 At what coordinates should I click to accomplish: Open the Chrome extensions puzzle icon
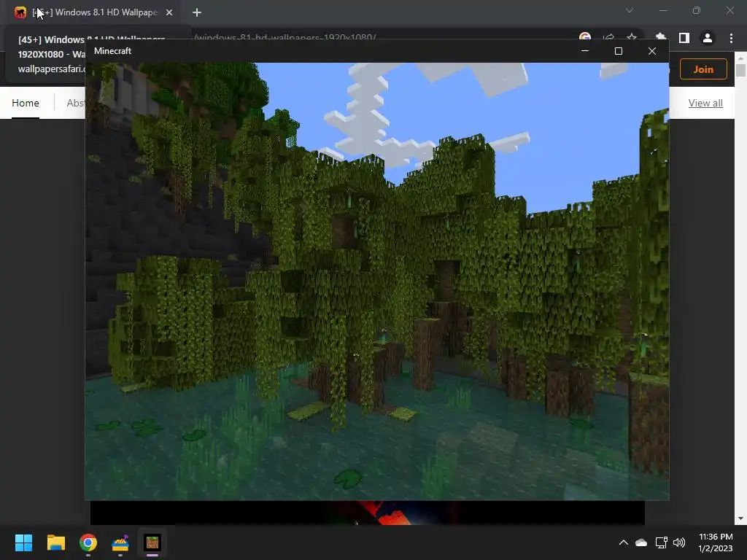[x=661, y=38]
